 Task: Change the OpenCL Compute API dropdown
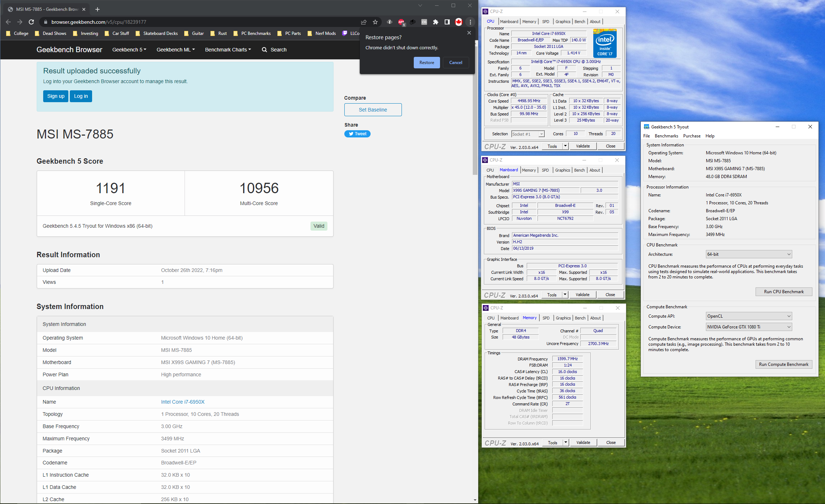[749, 316]
